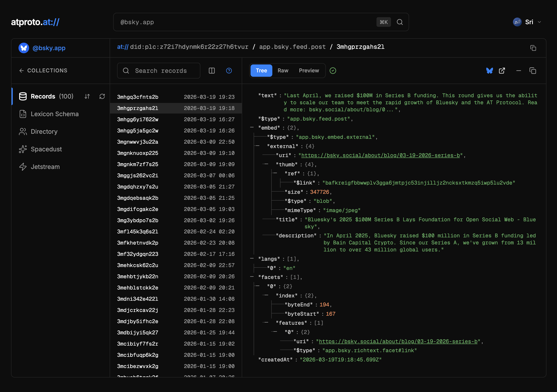This screenshot has height=392, width=557.
Task: Copy the record JSON from the toolbar
Action: tap(533, 71)
